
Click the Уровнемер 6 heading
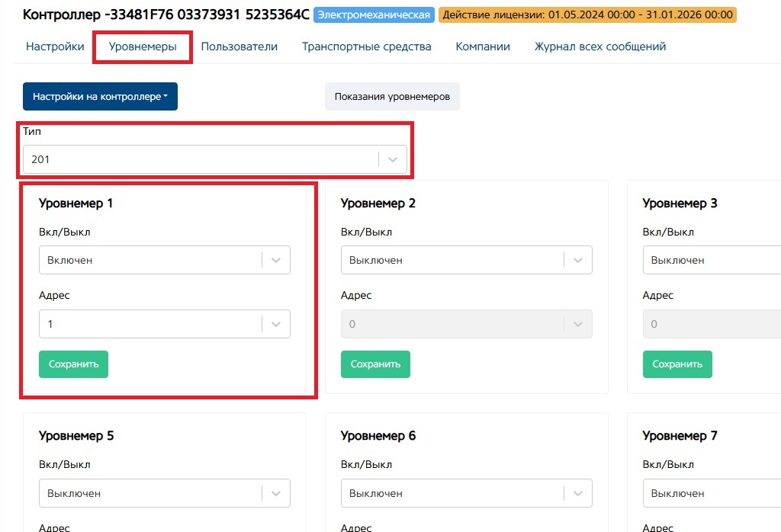point(378,436)
